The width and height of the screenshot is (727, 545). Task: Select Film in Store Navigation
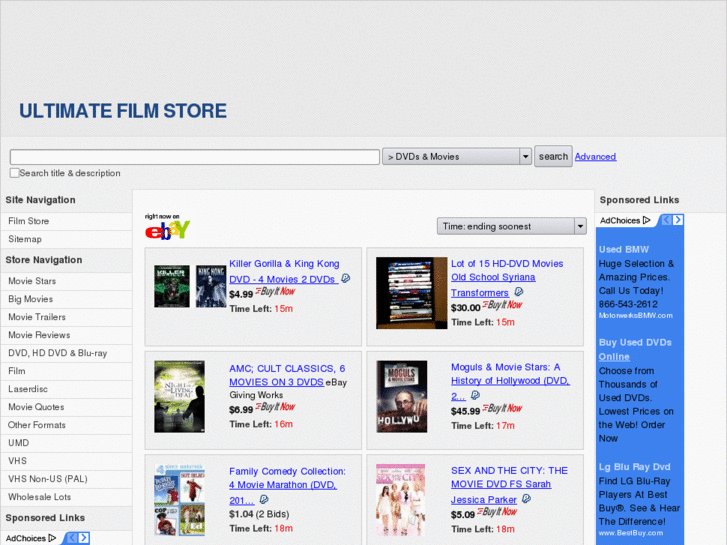pyautogui.click(x=17, y=371)
